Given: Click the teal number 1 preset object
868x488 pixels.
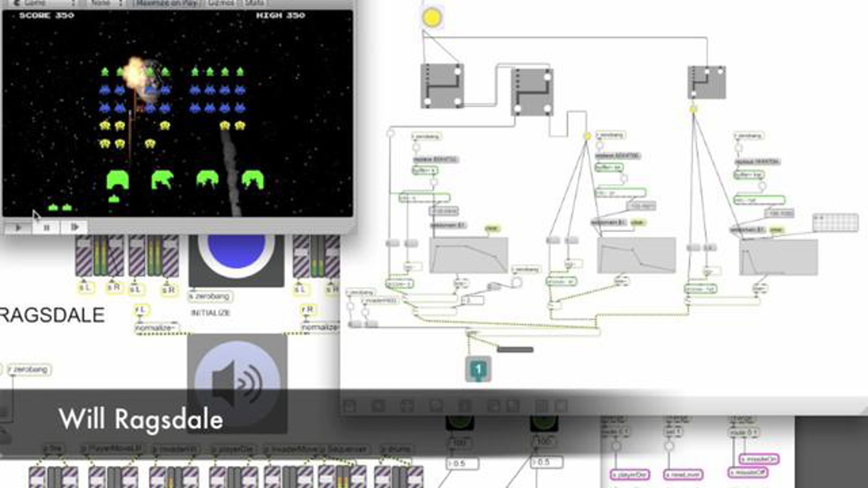Looking at the screenshot, I should (478, 369).
